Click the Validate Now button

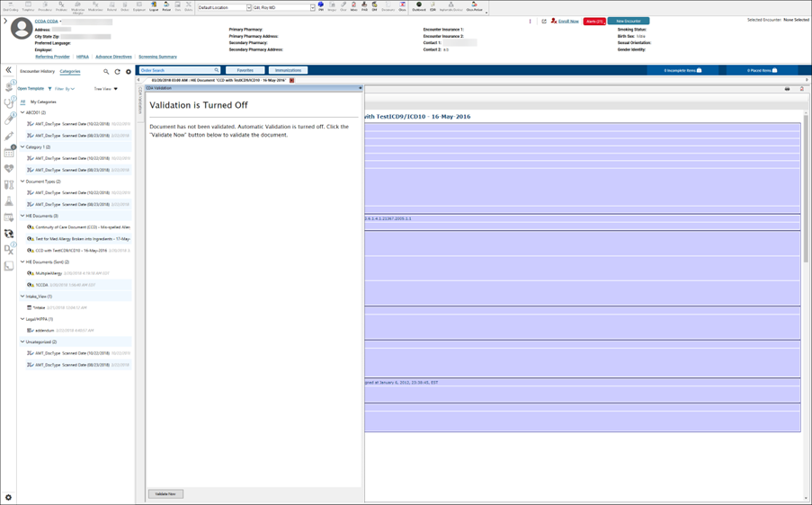tap(165, 494)
